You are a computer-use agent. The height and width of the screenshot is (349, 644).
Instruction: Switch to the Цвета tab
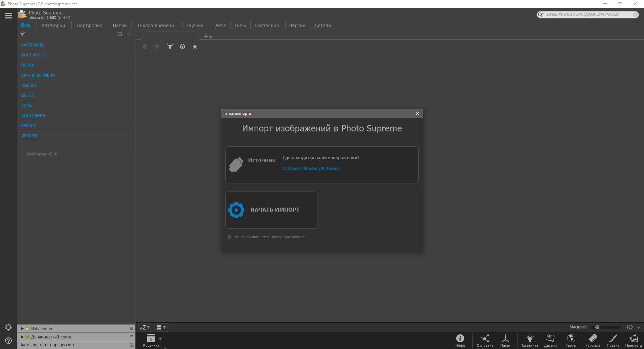219,26
